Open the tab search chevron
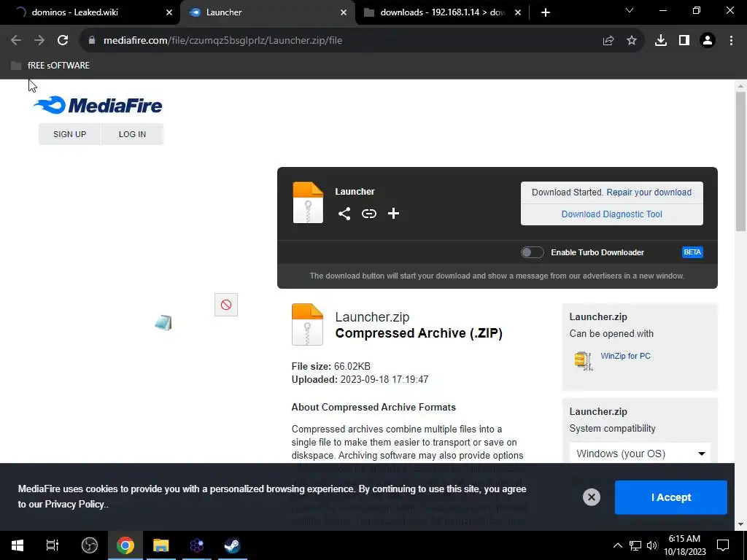 pyautogui.click(x=630, y=10)
